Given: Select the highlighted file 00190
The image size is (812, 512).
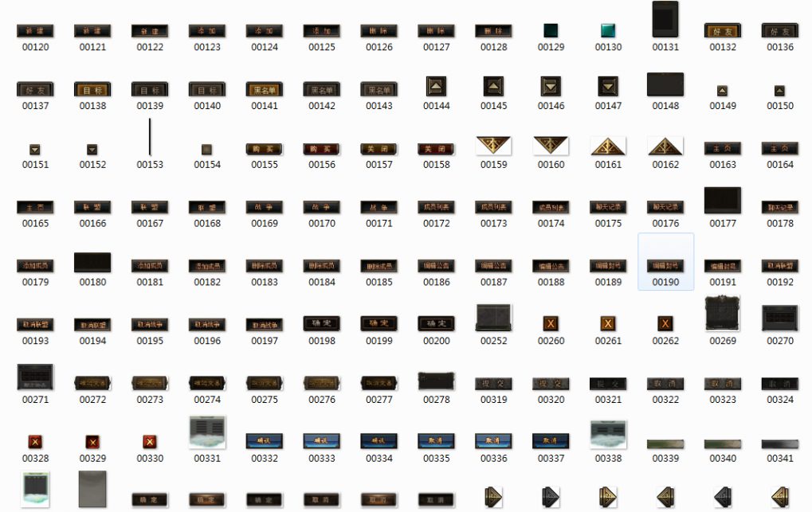Looking at the screenshot, I should (x=665, y=263).
